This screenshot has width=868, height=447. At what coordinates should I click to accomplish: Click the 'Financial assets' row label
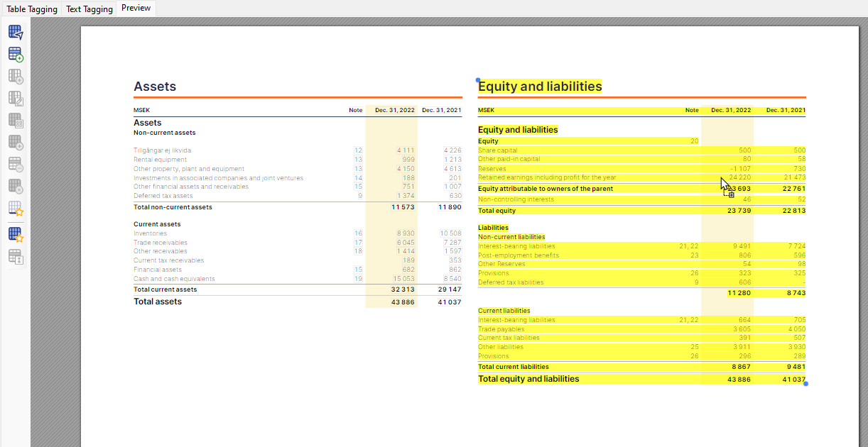point(158,270)
